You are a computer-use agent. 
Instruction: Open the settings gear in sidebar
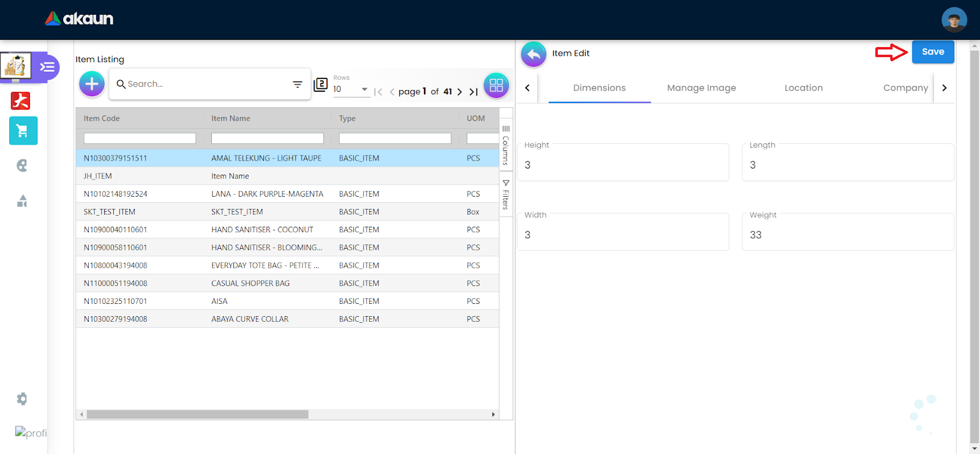(x=22, y=399)
